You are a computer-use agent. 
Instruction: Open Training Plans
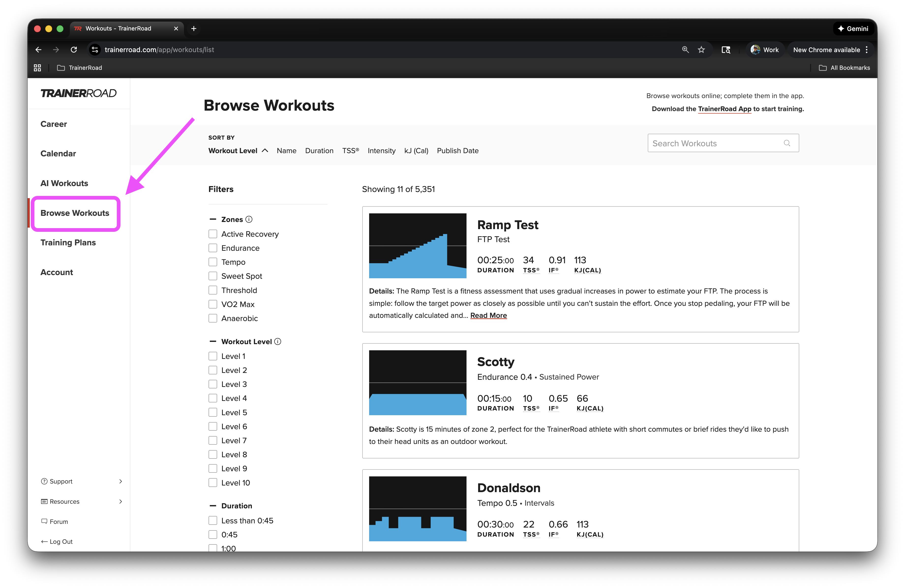click(x=68, y=242)
